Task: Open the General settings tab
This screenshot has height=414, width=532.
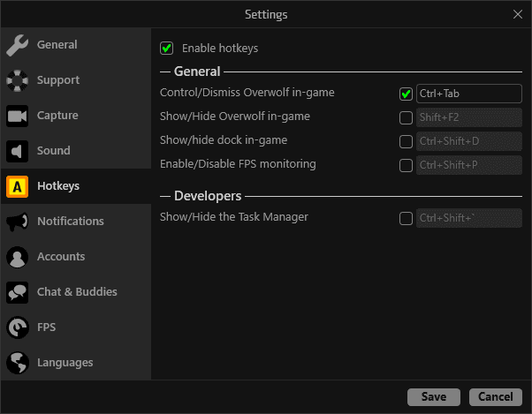Action: tap(76, 45)
